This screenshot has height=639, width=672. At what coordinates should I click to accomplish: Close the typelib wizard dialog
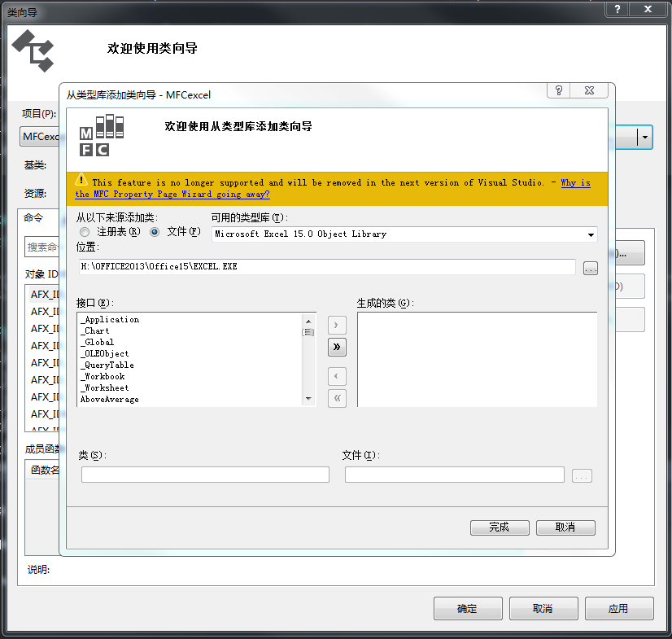click(589, 90)
